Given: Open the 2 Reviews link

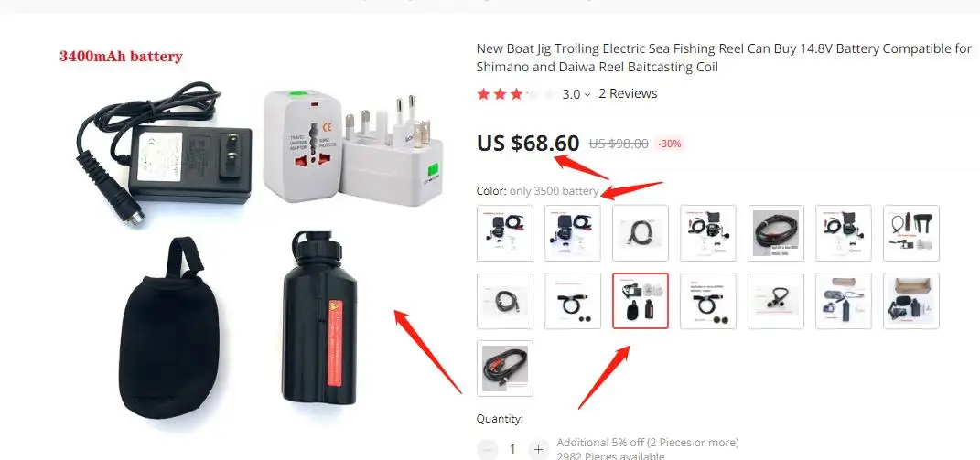Looking at the screenshot, I should point(628,94).
